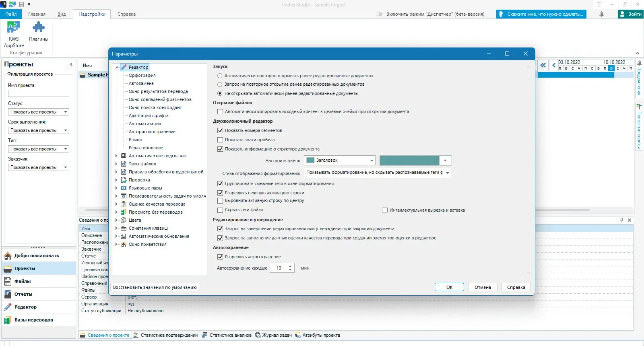Click the Сочетания клавиш keyboard icon
Viewport: 644px width, 346px height.
[x=124, y=228]
